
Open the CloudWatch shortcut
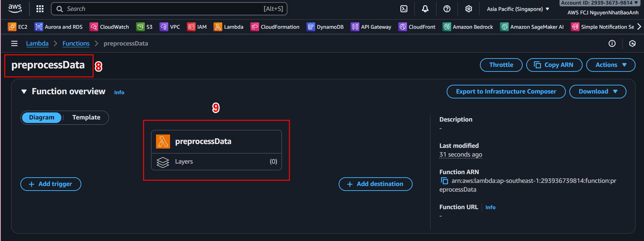109,27
